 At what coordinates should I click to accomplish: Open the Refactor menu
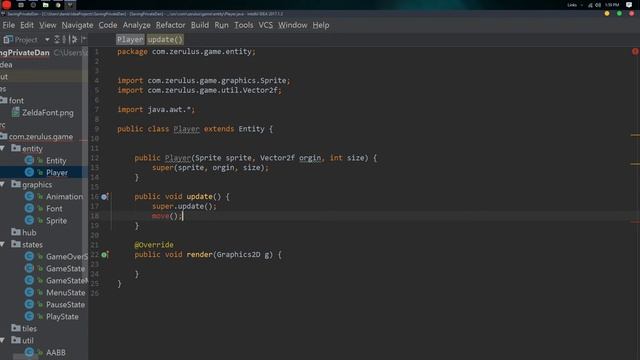[x=171, y=25]
